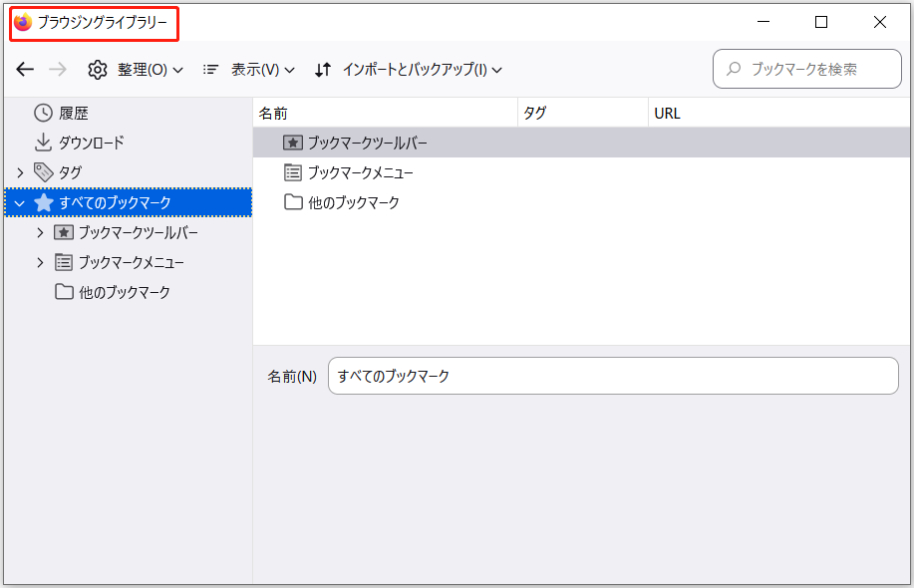Click the sort icon before インポートとバックアップ
The width and height of the screenshot is (914, 588).
pos(322,69)
